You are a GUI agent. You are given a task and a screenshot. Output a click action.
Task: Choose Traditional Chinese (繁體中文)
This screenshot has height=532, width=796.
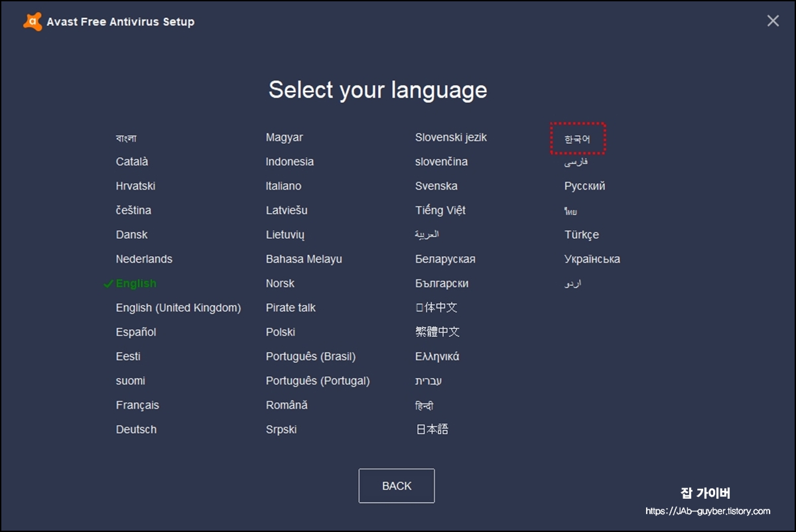(x=437, y=332)
